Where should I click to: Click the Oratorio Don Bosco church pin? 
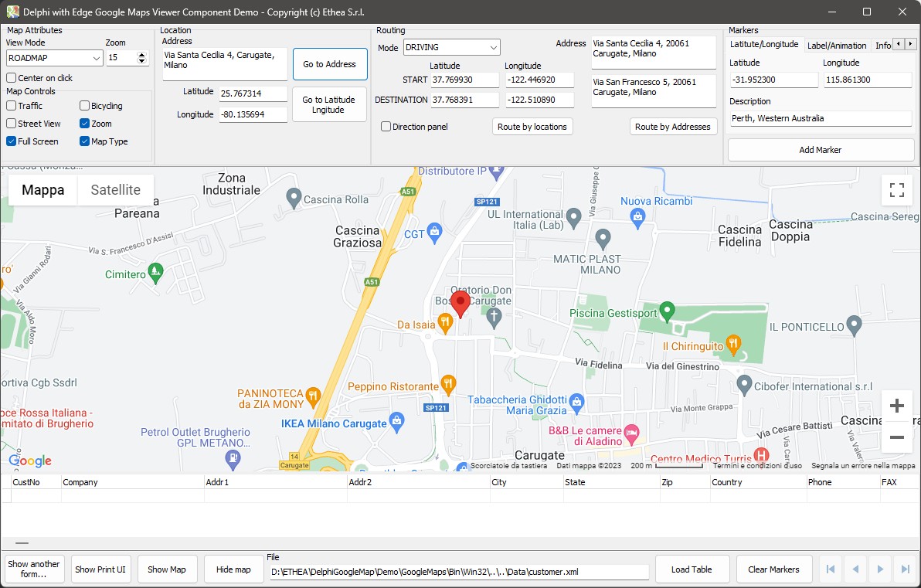494,318
